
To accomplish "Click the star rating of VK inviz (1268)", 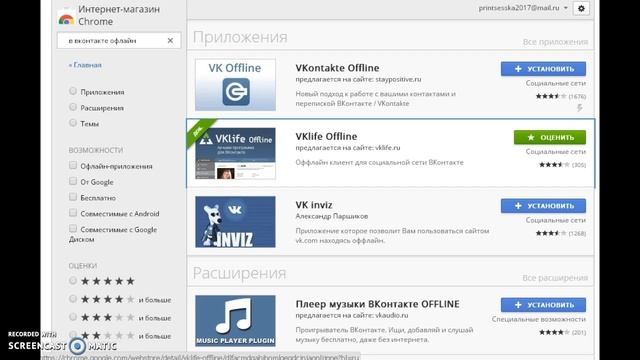I will (551, 233).
